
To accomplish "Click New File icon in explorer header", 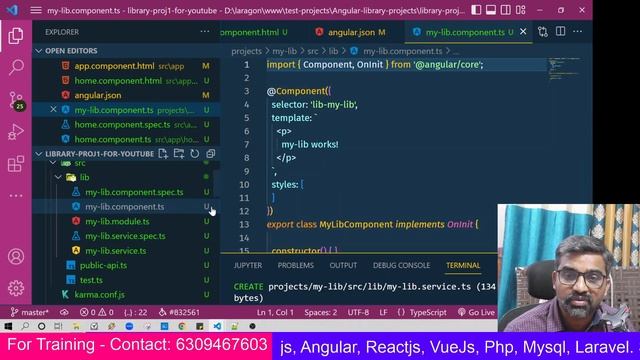I will [163, 153].
